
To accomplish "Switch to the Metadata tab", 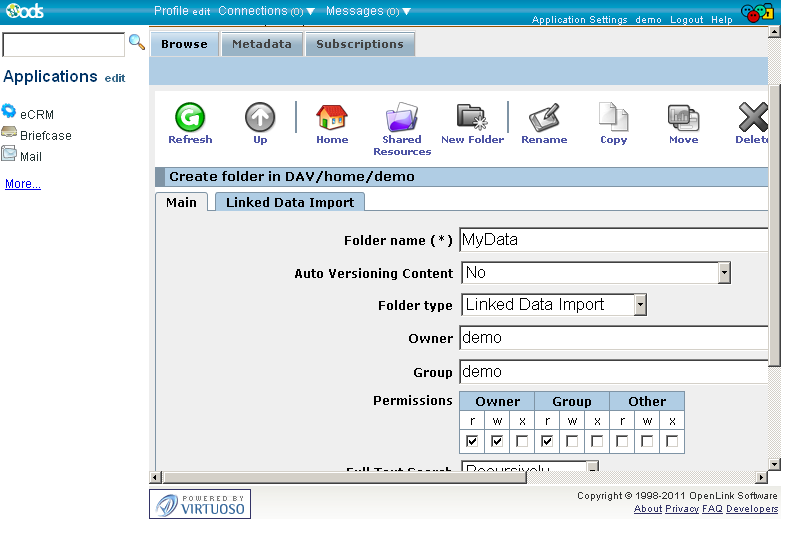I will coord(262,44).
